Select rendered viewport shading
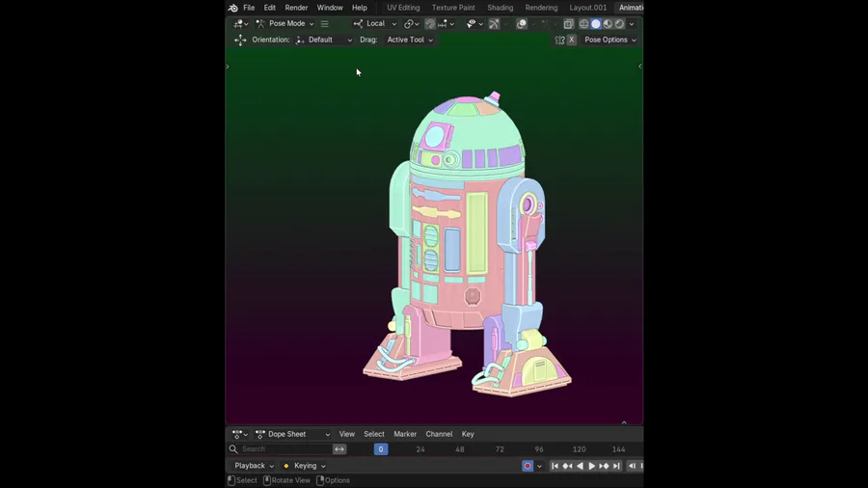Image resolution: width=868 pixels, height=488 pixels. click(x=619, y=24)
